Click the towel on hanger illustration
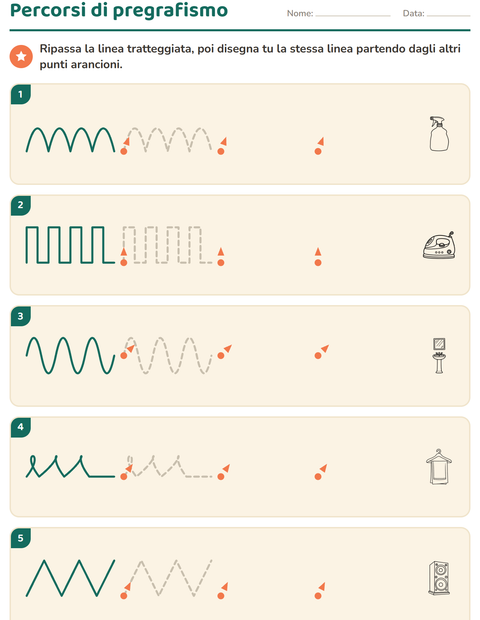The image size is (480, 620). pyautogui.click(x=439, y=467)
